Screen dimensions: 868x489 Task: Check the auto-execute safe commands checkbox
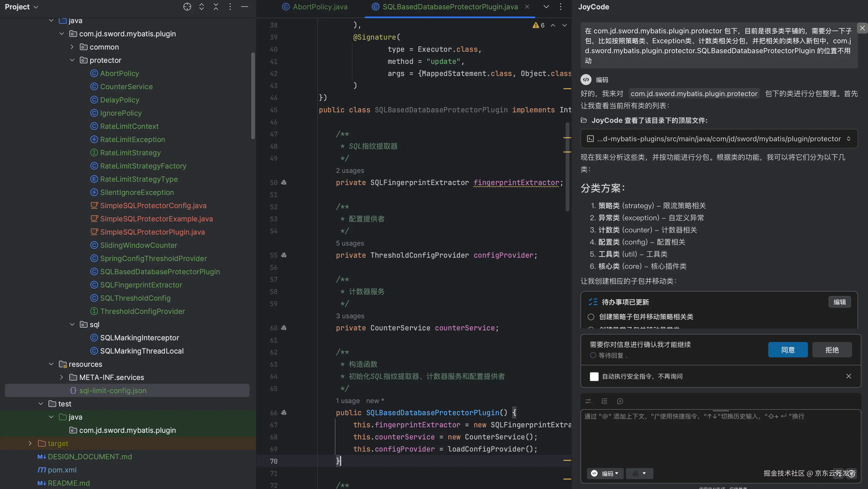594,376
